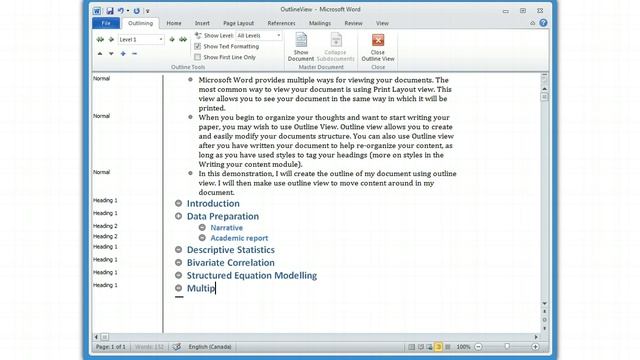640x360 pixels.
Task: Switch to the View tab
Action: tap(382, 23)
